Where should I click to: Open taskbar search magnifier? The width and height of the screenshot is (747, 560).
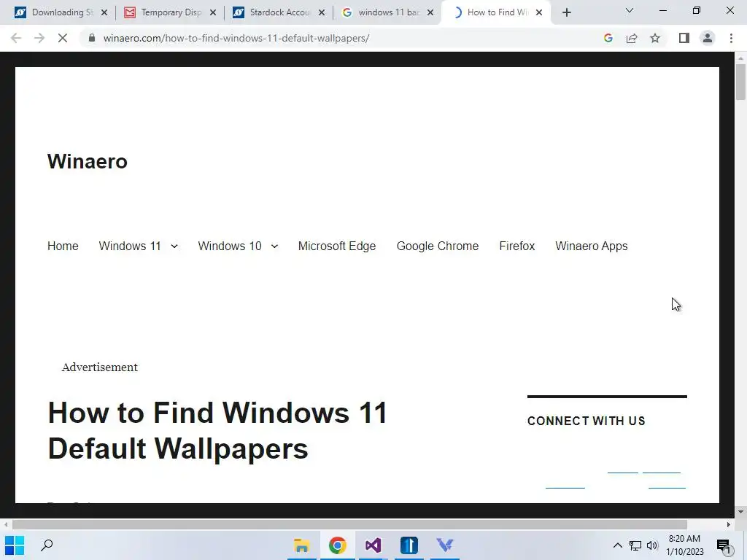tap(47, 545)
